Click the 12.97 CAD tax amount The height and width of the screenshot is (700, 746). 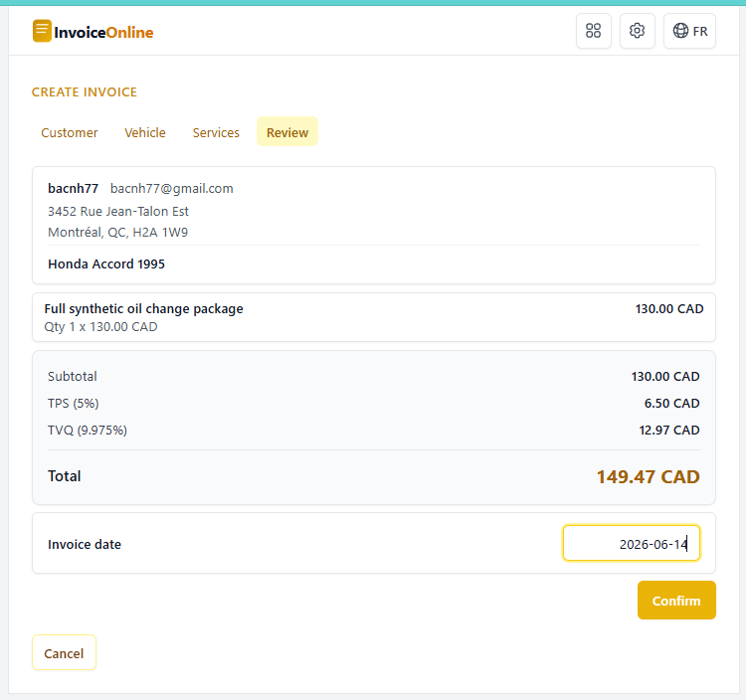669,431
